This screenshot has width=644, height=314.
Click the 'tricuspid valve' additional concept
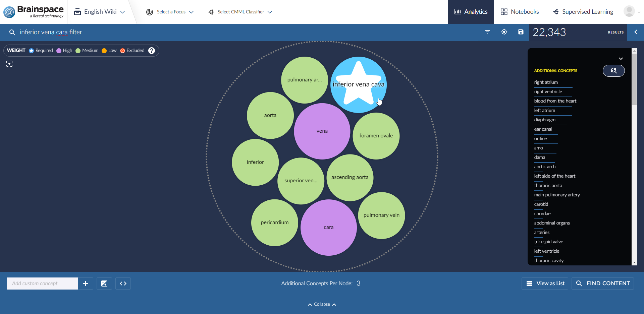click(x=548, y=242)
